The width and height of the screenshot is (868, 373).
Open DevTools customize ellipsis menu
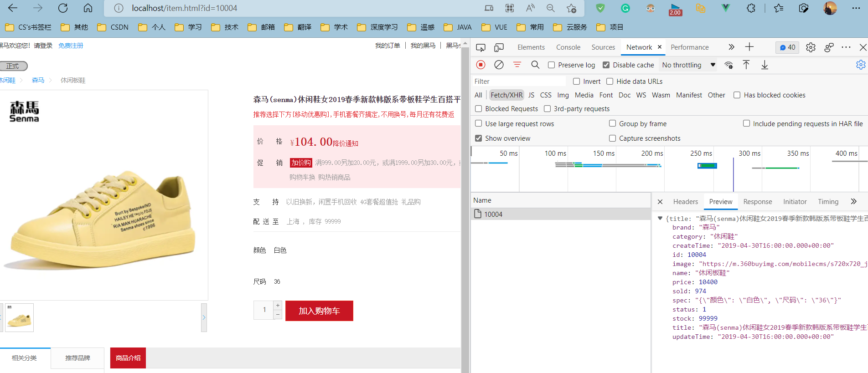tap(846, 47)
